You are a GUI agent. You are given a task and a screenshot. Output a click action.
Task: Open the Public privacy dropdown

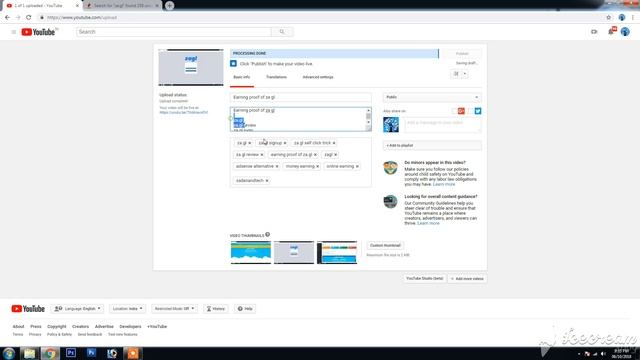tap(432, 97)
